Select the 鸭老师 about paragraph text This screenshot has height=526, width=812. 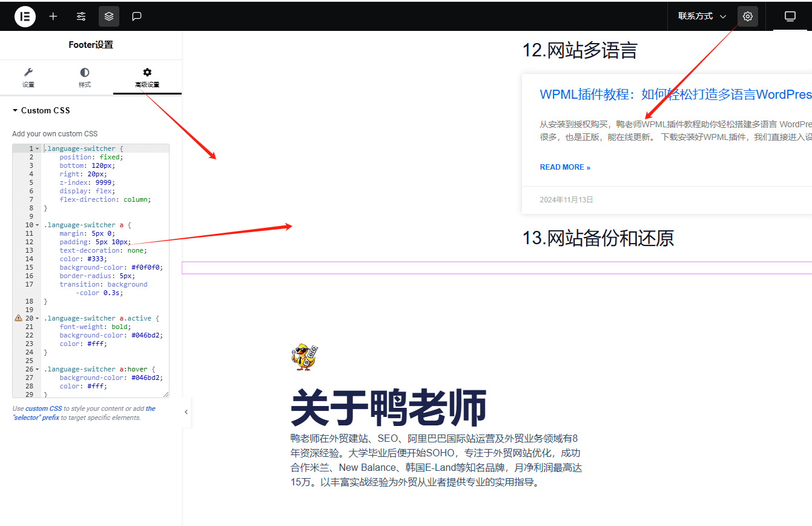pyautogui.click(x=437, y=461)
